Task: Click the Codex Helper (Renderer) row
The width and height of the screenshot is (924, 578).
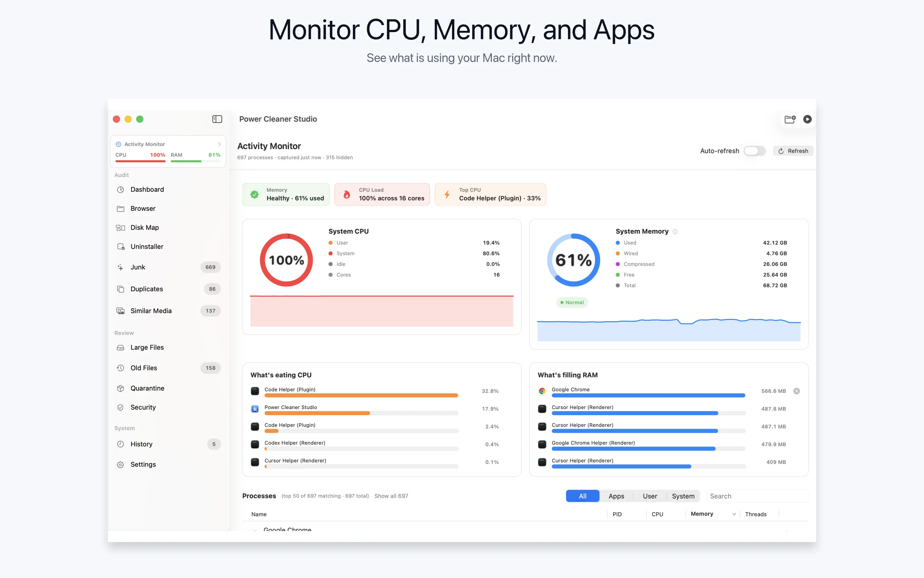Action: coord(375,445)
